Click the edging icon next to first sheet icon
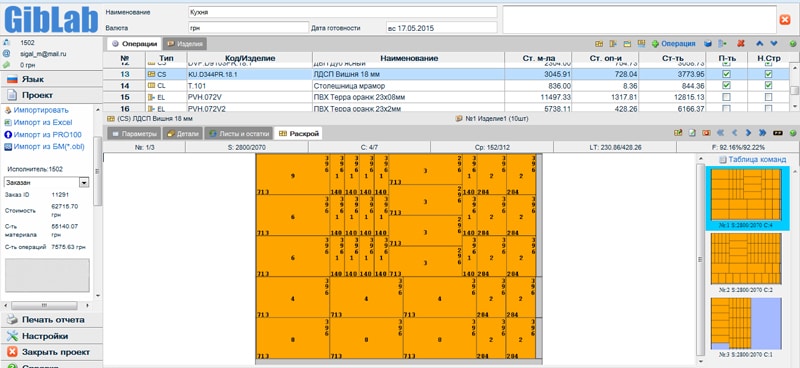This screenshot has height=368, width=800. [x=613, y=44]
